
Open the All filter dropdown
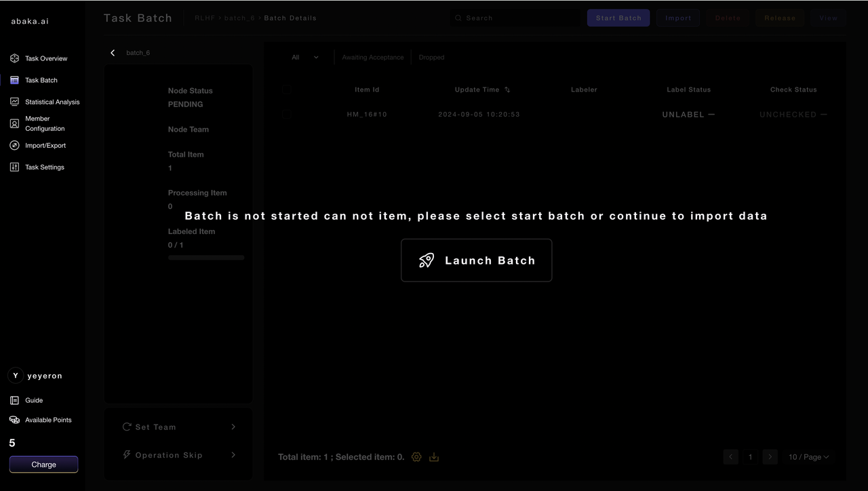point(305,58)
